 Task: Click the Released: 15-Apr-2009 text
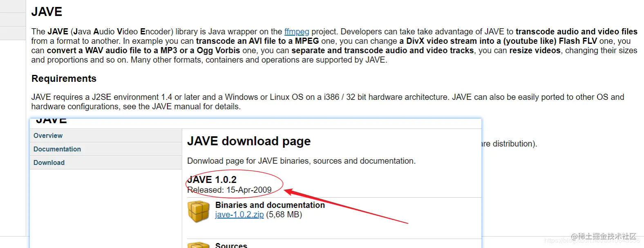pyautogui.click(x=229, y=190)
